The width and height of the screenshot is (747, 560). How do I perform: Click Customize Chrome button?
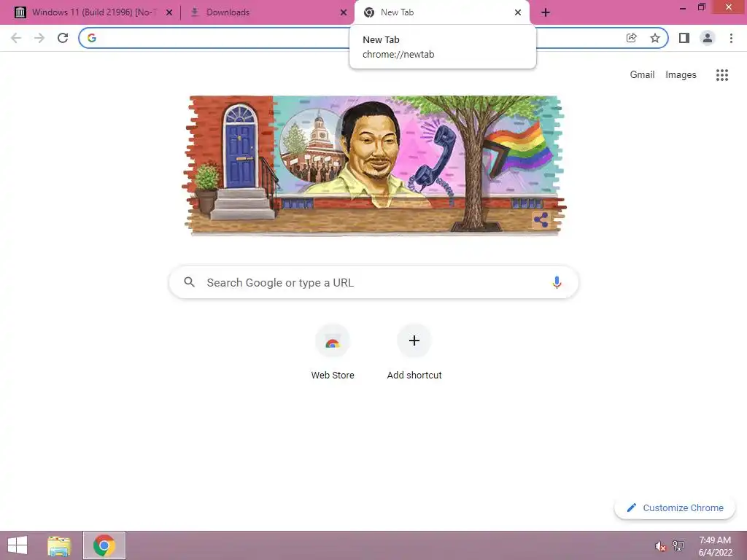(675, 507)
